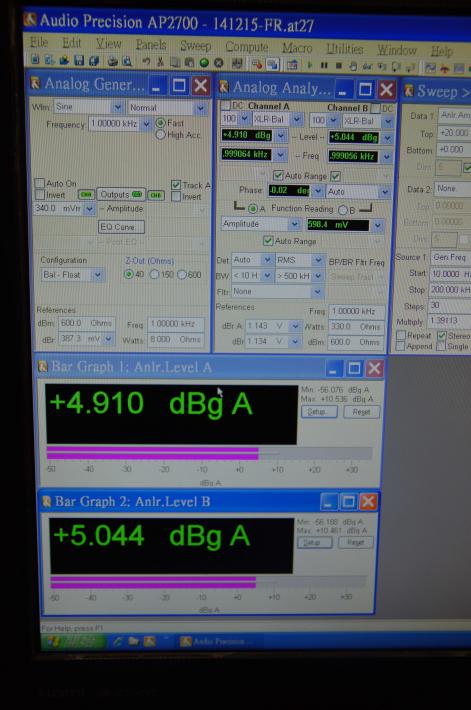Select the 600 Ohms Z-Out radio
This screenshot has width=471, height=710.
[182, 274]
